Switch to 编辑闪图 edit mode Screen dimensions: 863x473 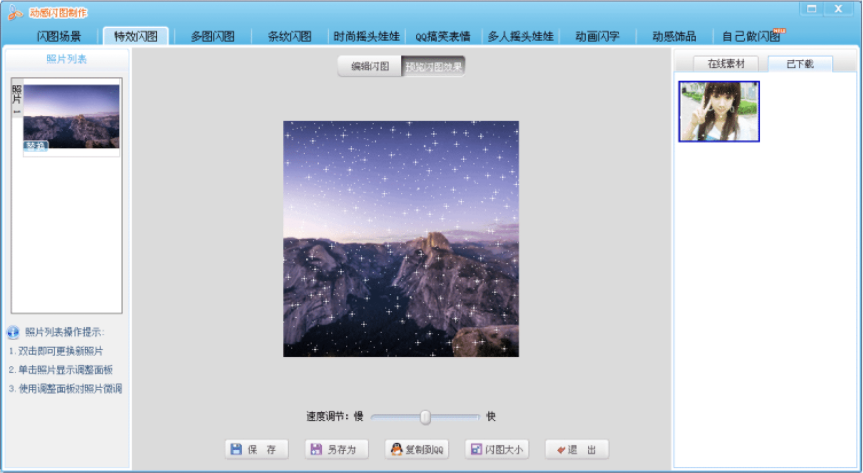coord(370,66)
